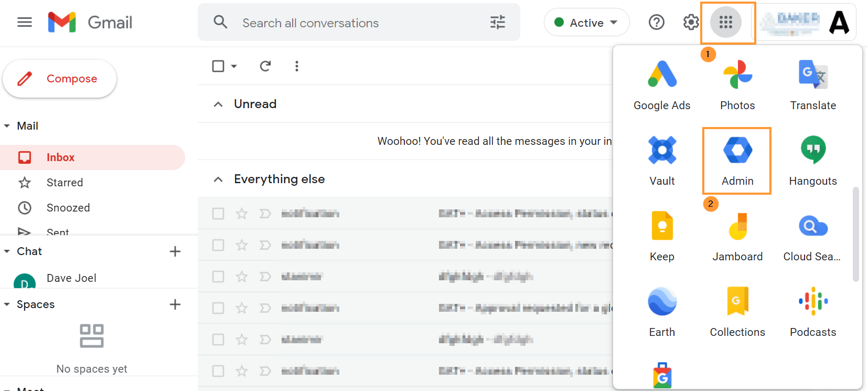Click the Gmail logo
868x391 pixels.
click(90, 23)
